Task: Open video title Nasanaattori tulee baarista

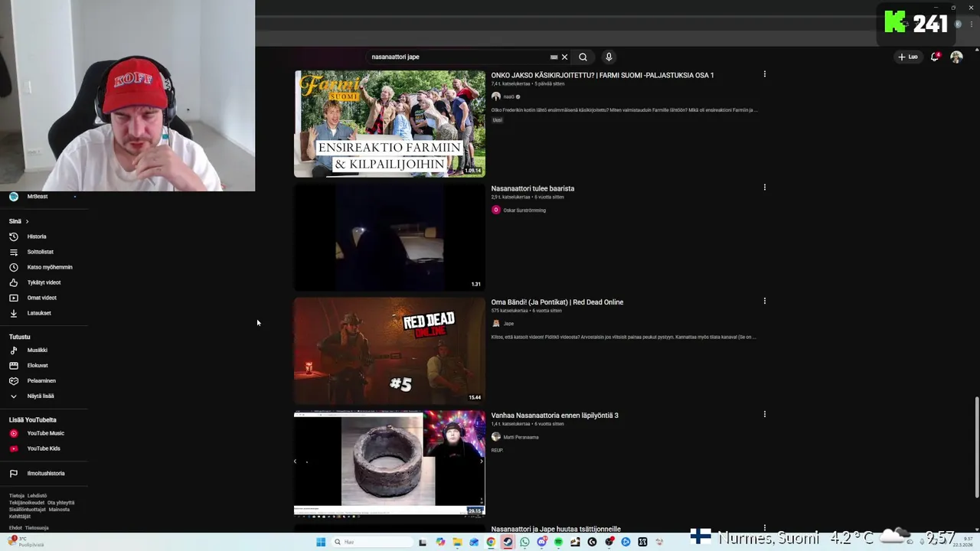Action: coord(532,188)
